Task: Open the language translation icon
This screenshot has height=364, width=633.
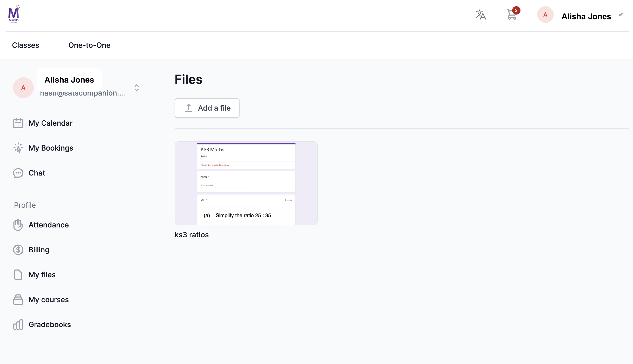Action: coord(481,15)
